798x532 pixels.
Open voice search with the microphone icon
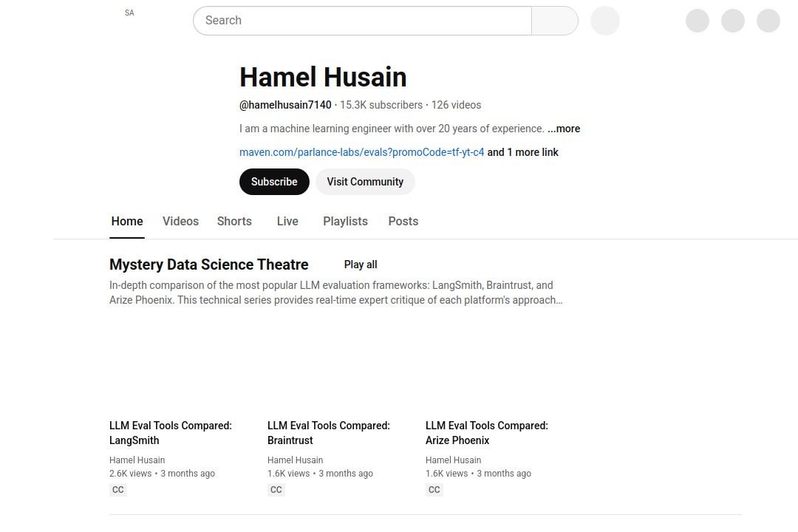point(604,21)
